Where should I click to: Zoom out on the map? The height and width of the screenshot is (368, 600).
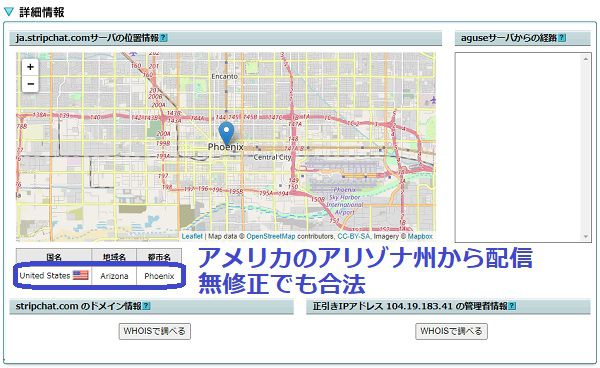click(x=30, y=84)
